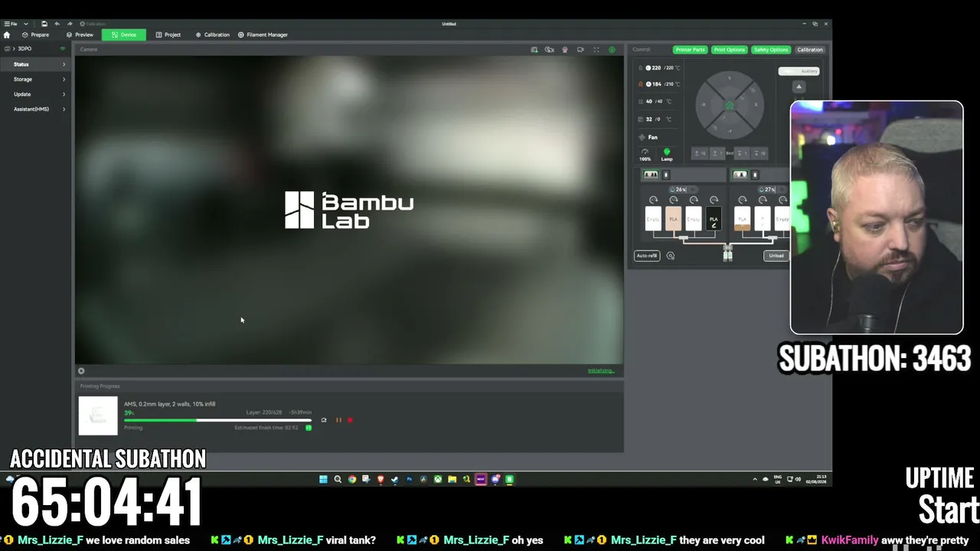This screenshot has height=551, width=980.
Task: Toggle video recording camera icon
Action: [580, 50]
